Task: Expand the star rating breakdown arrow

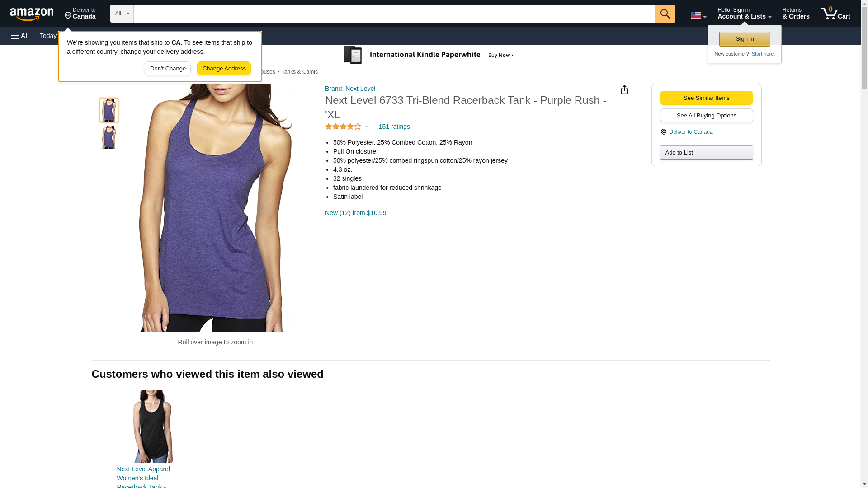Action: pyautogui.click(x=367, y=127)
